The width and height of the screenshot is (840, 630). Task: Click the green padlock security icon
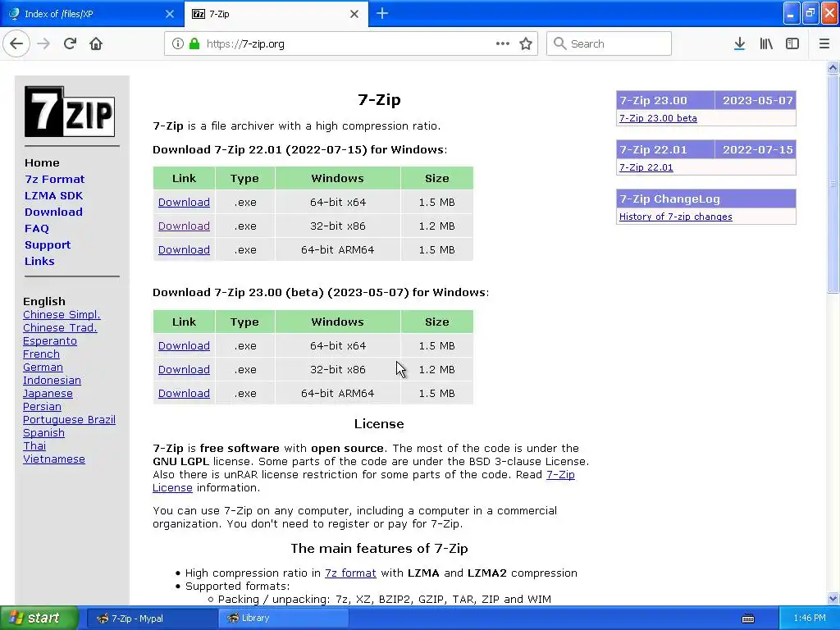(194, 43)
